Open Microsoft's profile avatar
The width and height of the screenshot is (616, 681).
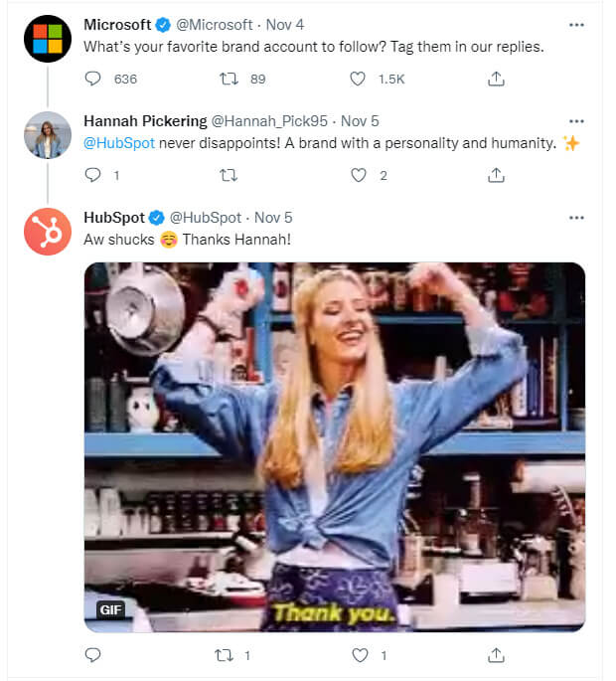coord(47,39)
